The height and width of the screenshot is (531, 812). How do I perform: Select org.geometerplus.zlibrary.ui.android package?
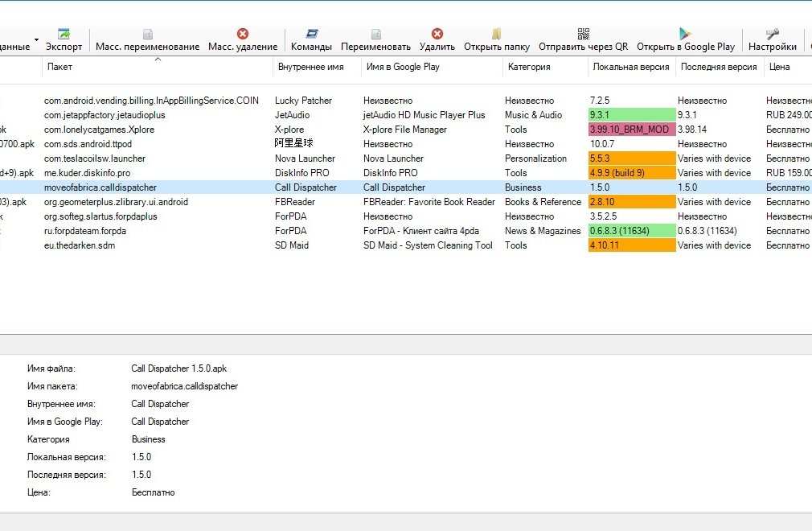click(x=116, y=202)
